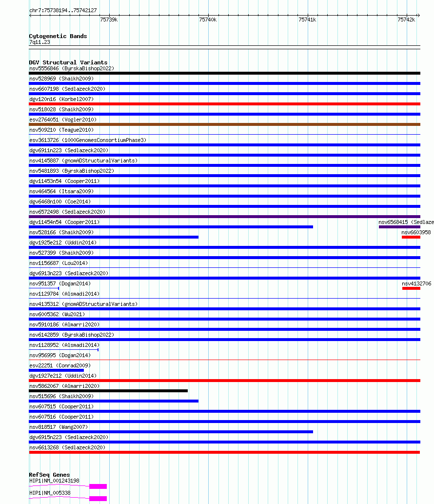The width and height of the screenshot is (434, 504).
Task: Select nsv509210 (Teague2010) variant
Action: [x=61, y=130]
